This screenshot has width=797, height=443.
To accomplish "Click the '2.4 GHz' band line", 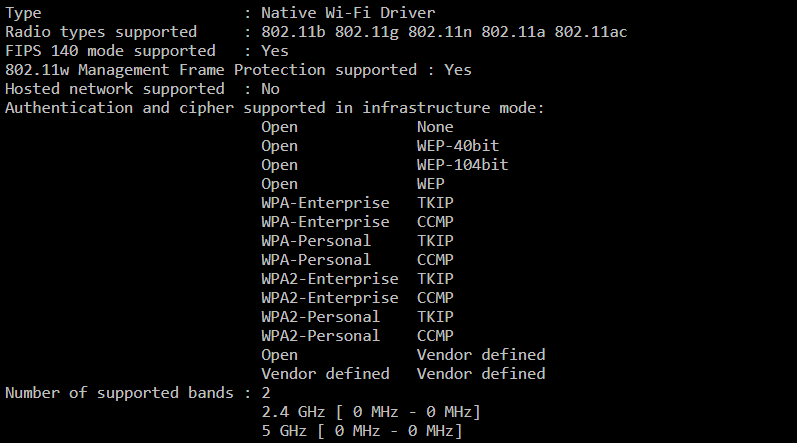I will click(370, 412).
